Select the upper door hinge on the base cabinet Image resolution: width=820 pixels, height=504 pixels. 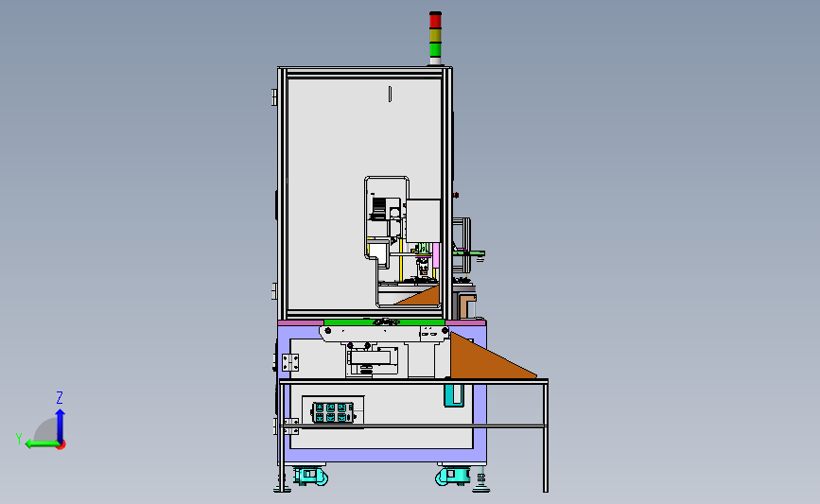pyautogui.click(x=290, y=362)
